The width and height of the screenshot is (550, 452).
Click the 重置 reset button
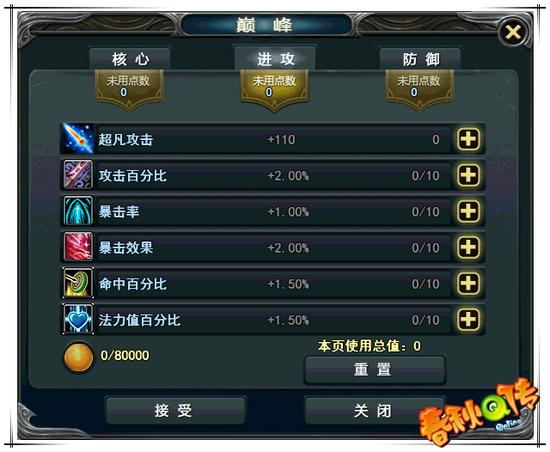tap(375, 370)
